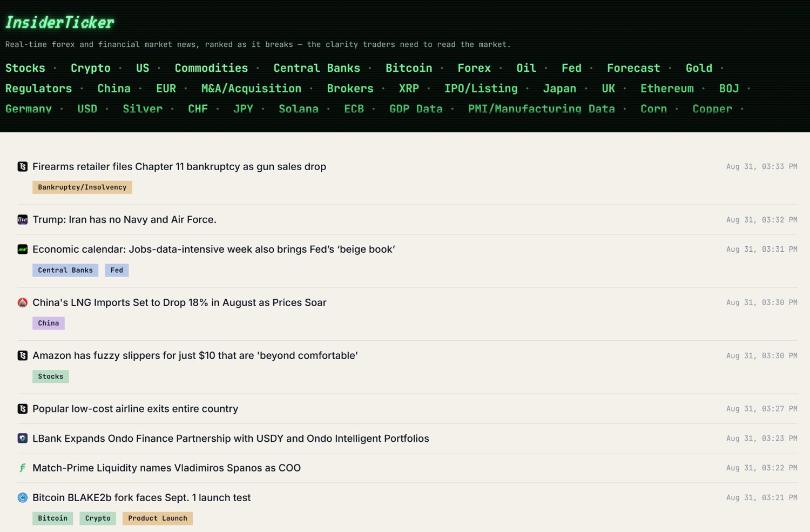Open the Firearms retailer Chapter 11 bankruptcy article
This screenshot has width=810, height=532.
(x=179, y=166)
